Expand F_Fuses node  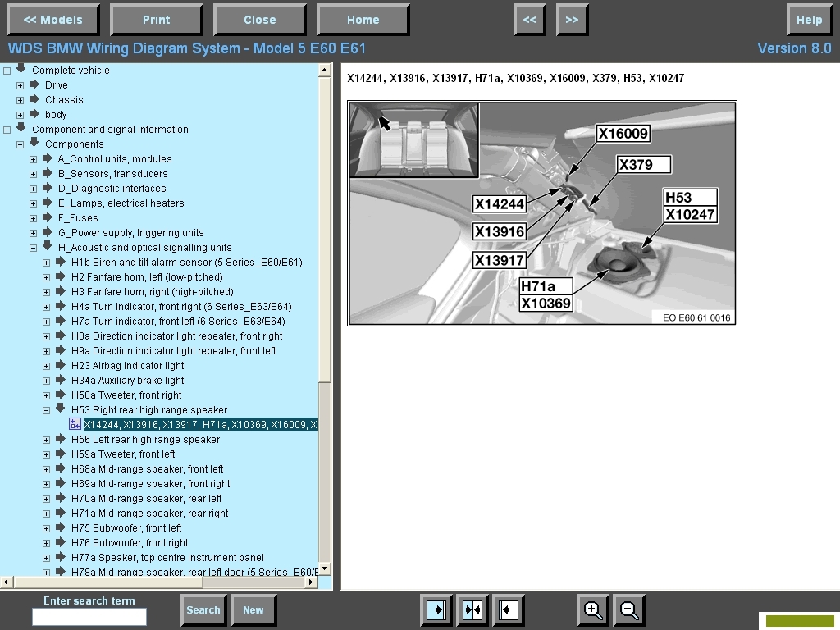tap(33, 218)
